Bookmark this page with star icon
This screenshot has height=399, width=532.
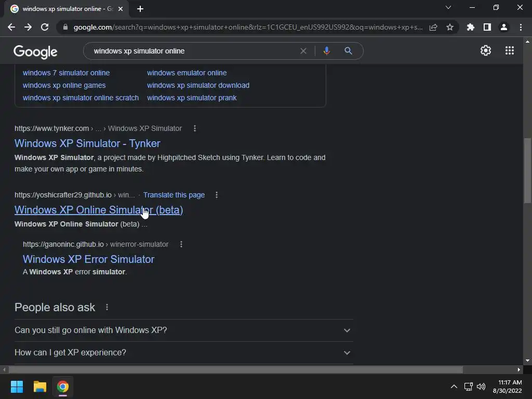tap(450, 27)
